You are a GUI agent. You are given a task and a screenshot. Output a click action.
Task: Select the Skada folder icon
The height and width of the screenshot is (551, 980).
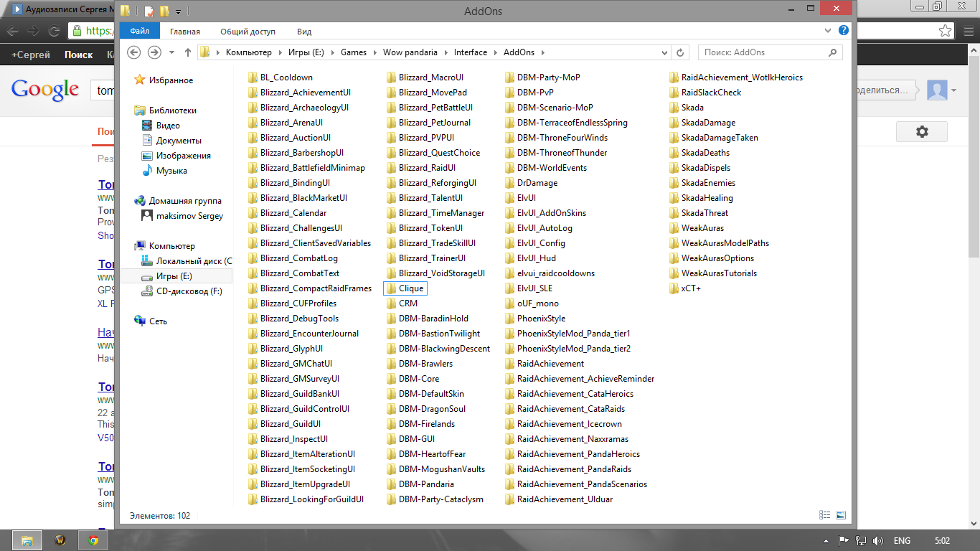click(674, 108)
